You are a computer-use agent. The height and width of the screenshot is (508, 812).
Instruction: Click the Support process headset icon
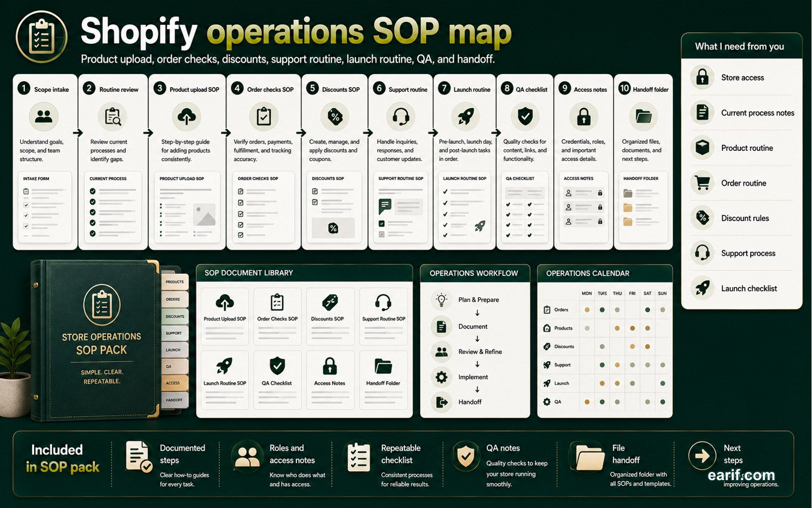click(702, 252)
